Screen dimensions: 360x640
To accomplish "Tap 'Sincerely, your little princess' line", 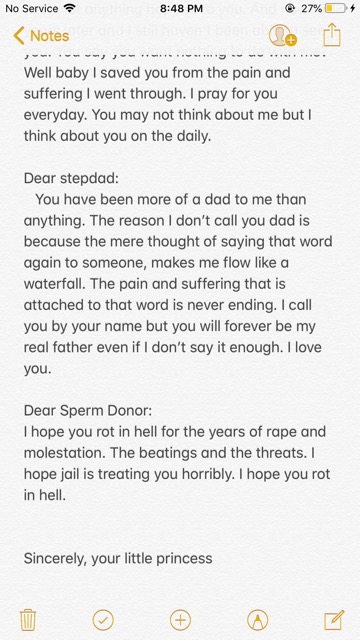I will (118, 558).
